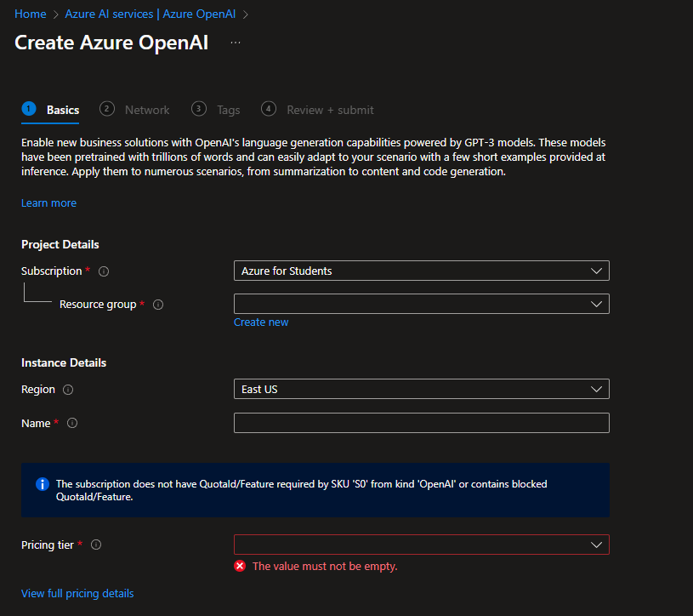The width and height of the screenshot is (693, 616).
Task: Click the Name field info icon
Action: point(72,423)
